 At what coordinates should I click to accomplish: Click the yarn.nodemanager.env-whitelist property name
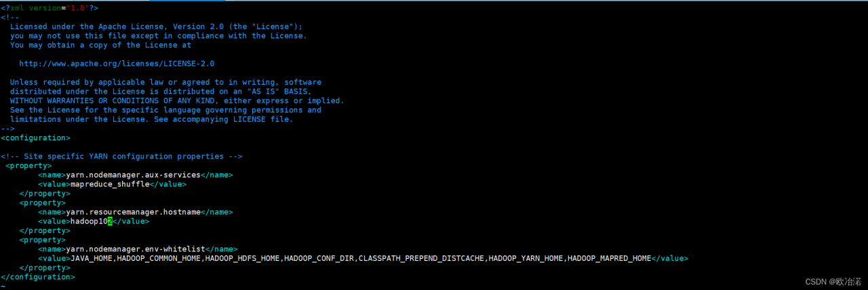click(x=135, y=249)
